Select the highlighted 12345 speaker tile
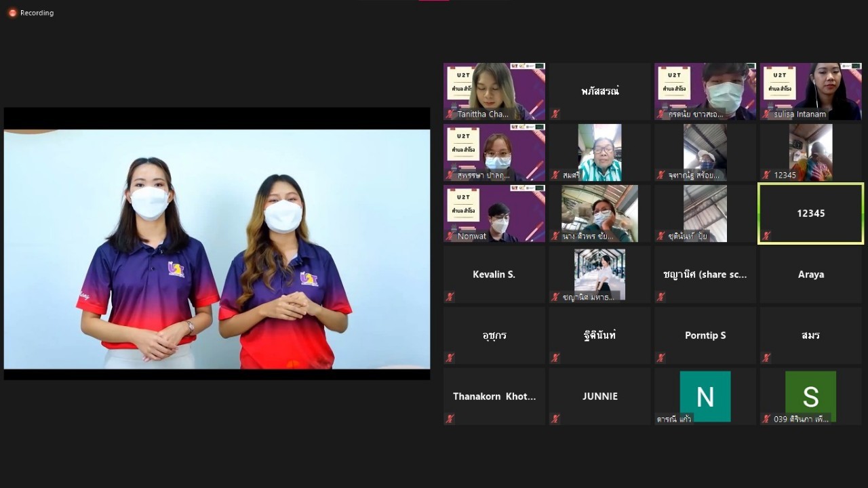Image resolution: width=868 pixels, height=488 pixels. (810, 213)
